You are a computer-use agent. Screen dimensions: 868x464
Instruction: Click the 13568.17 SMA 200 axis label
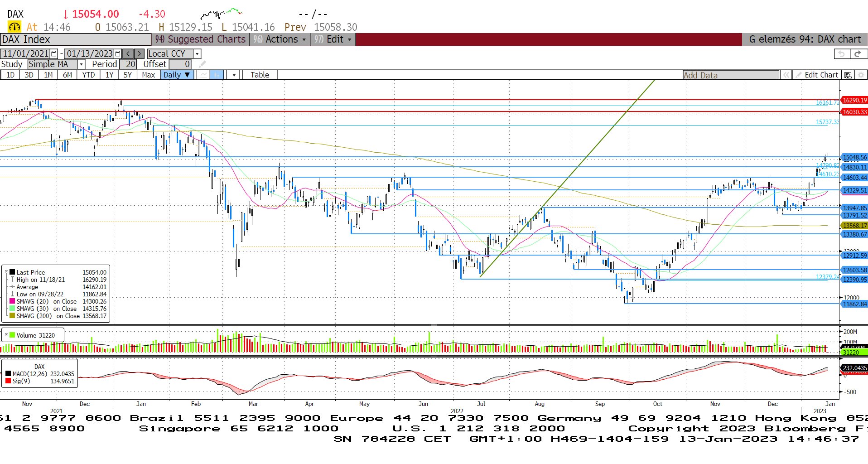[x=854, y=226]
